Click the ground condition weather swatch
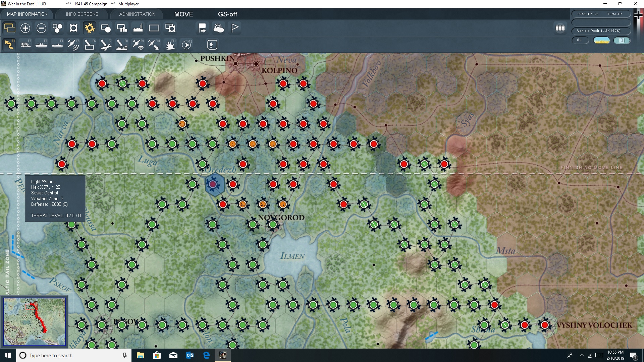This screenshot has height=362, width=644. [602, 40]
